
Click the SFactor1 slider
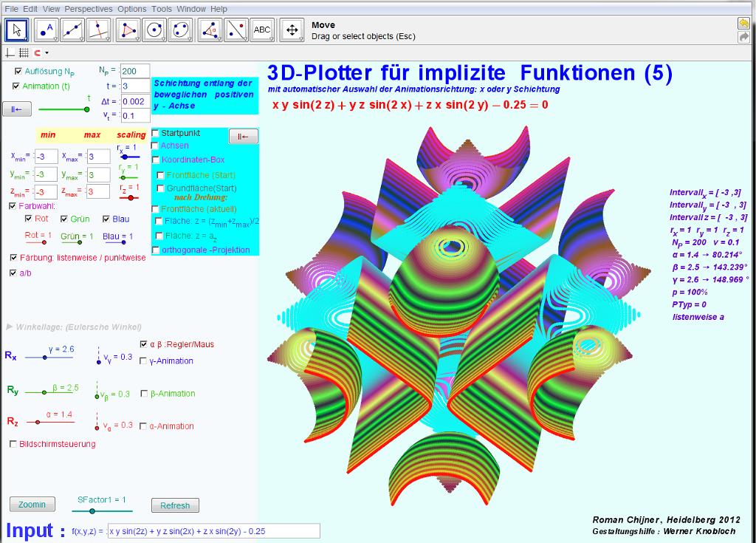coord(92,510)
